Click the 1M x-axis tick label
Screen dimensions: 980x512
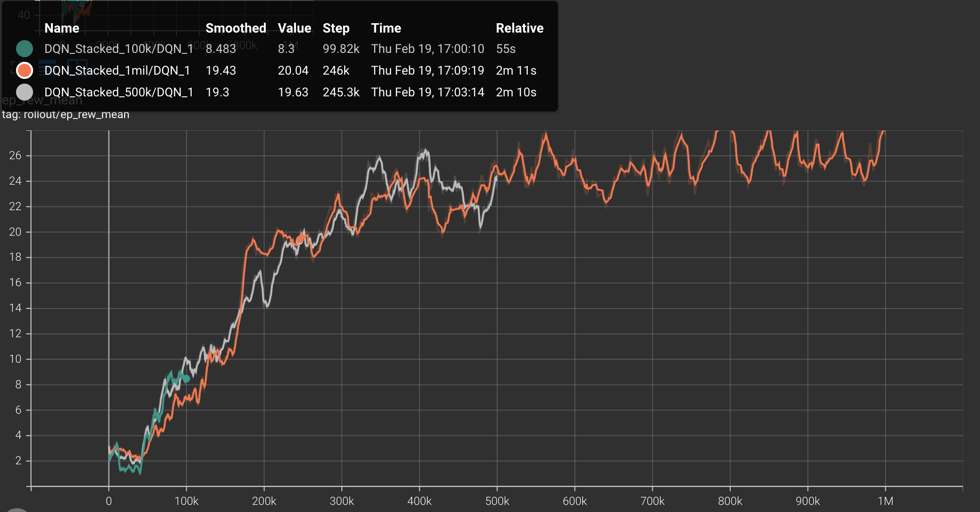pos(885,501)
